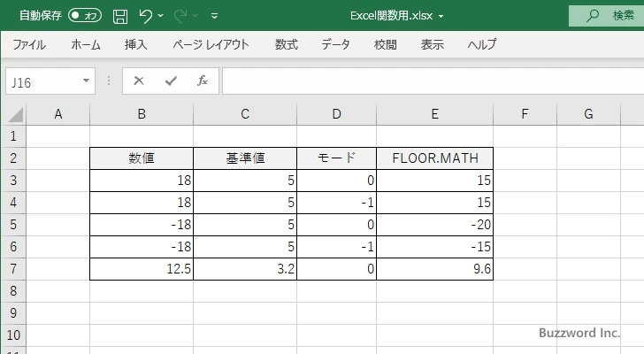Open Customize Quick Access Toolbar dropdown
Image resolution: width=644 pixels, height=354 pixels.
(215, 16)
